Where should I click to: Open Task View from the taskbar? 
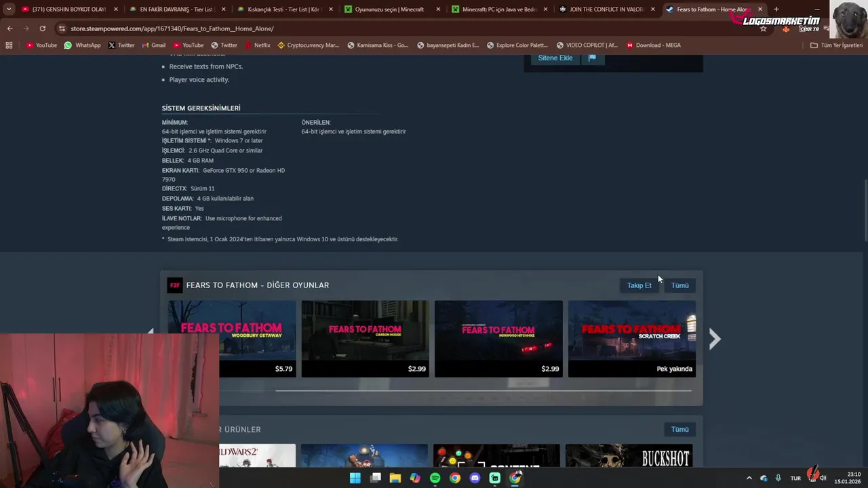point(376,478)
